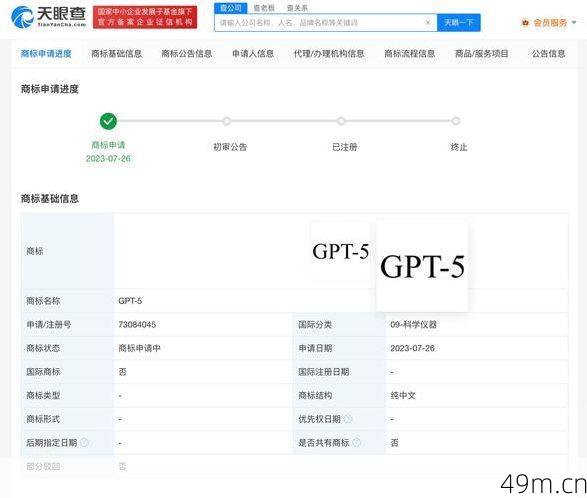
Task: Click the crown icon beside 会员服务
Action: [x=525, y=23]
